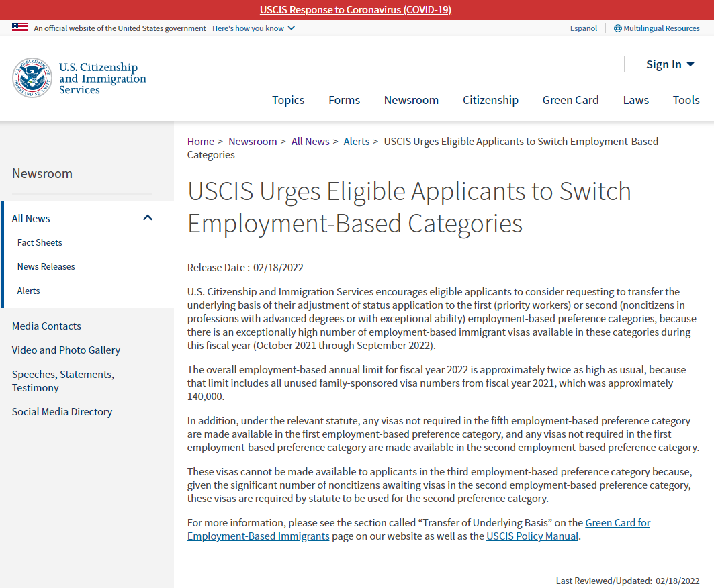Image resolution: width=714 pixels, height=588 pixels.
Task: Go to All News breadcrumb link
Action: coord(310,142)
